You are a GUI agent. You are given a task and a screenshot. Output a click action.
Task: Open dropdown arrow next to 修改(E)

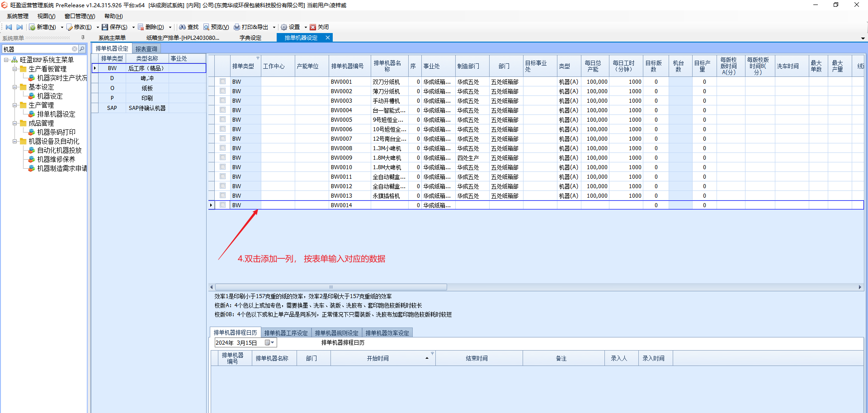click(98, 27)
